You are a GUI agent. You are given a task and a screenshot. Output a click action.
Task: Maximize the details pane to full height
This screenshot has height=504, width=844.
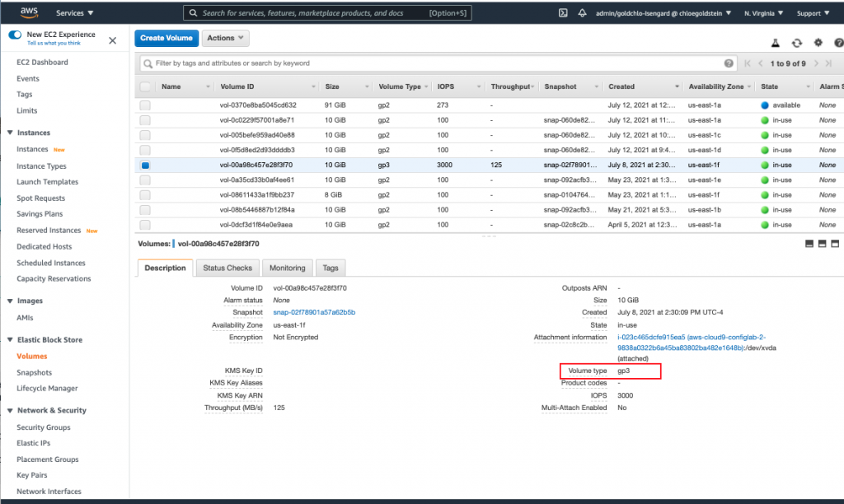[835, 244]
